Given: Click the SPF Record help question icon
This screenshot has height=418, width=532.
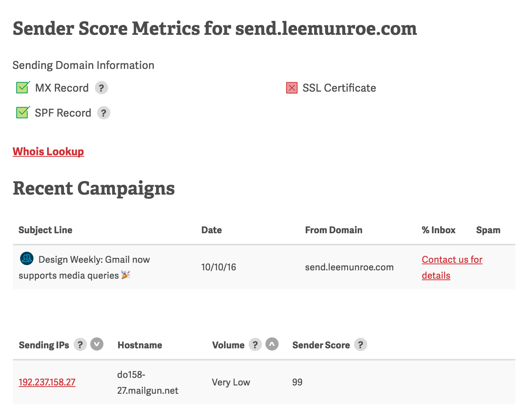Looking at the screenshot, I should [103, 113].
